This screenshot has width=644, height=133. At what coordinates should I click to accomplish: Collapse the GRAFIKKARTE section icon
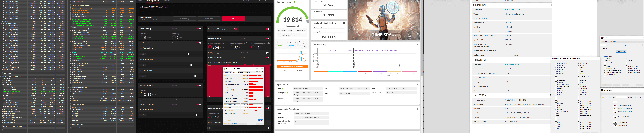(551, 5)
